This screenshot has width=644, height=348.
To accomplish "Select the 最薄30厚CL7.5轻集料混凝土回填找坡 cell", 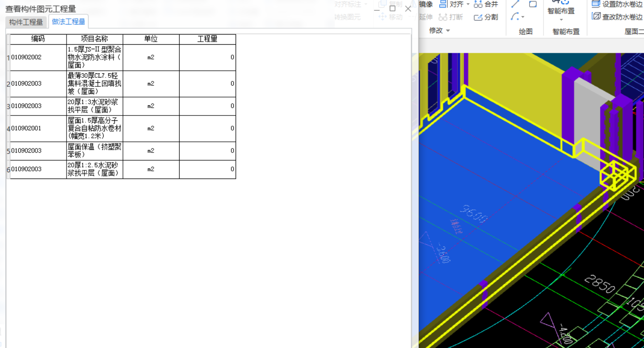I will click(x=95, y=84).
